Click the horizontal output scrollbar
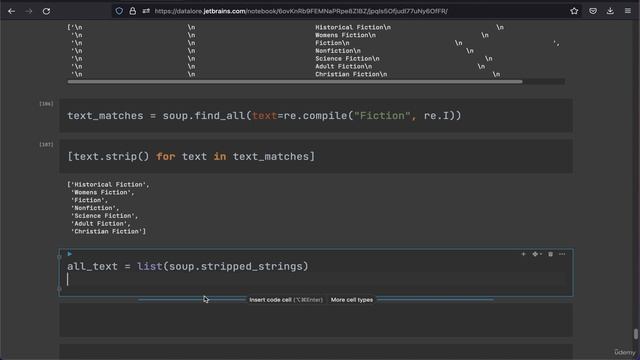This screenshot has height=360, width=640. coord(295,82)
